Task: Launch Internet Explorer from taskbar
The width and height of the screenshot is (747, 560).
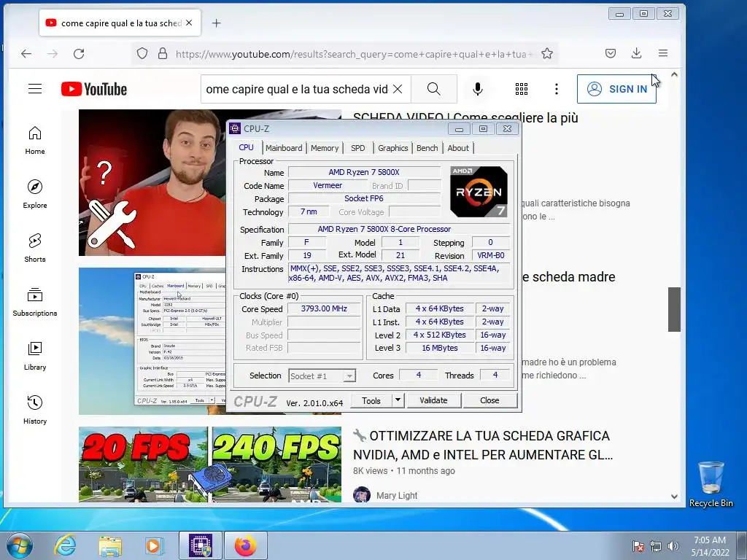Action: [64, 545]
